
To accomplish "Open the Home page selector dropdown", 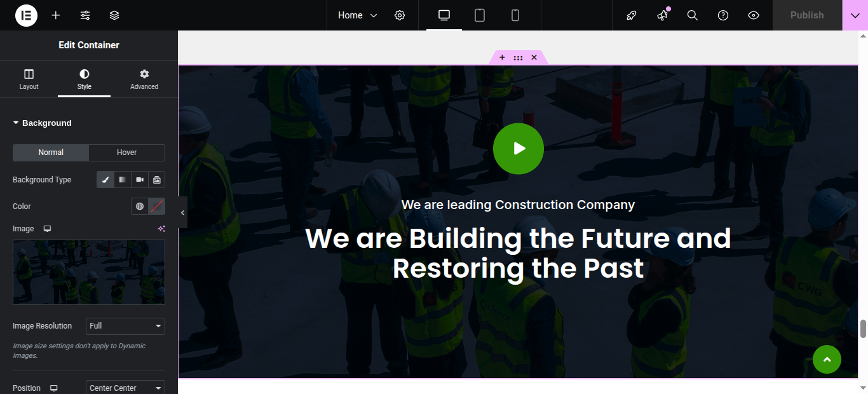I will (x=357, y=15).
